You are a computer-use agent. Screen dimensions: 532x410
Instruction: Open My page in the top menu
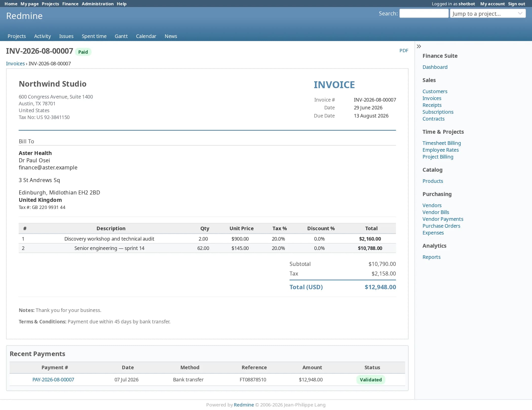[30, 4]
